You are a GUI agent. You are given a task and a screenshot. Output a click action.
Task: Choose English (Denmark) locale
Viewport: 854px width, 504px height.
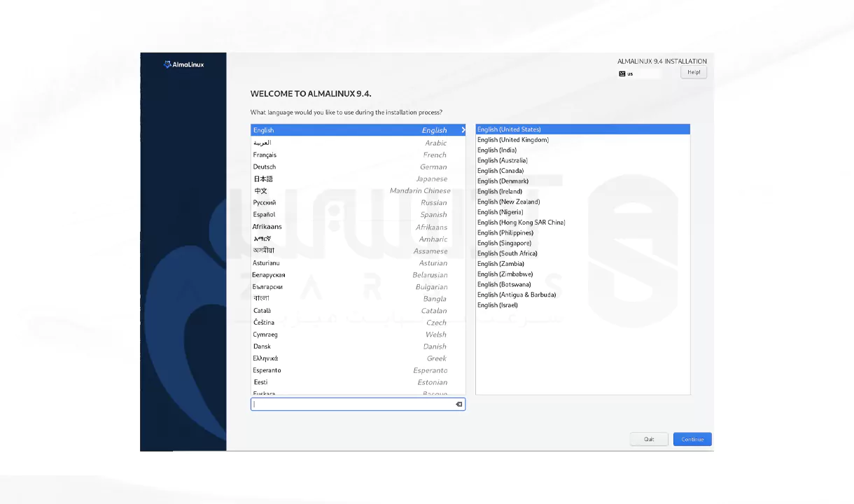582,181
